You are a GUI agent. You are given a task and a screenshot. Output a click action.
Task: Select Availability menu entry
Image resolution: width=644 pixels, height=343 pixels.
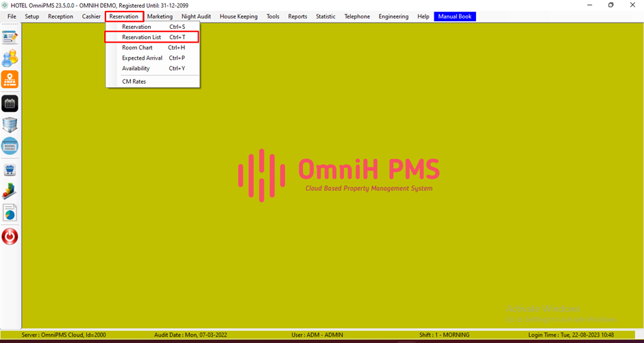coord(153,69)
